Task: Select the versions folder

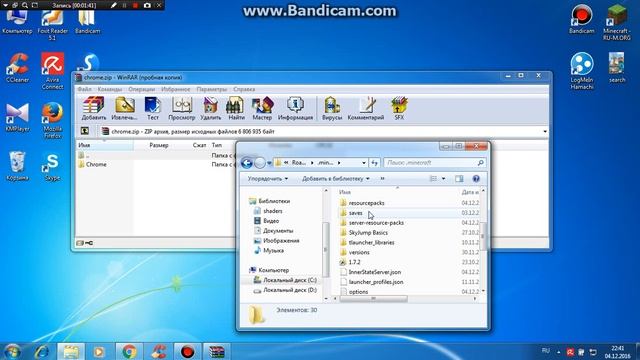Action: (x=355, y=252)
